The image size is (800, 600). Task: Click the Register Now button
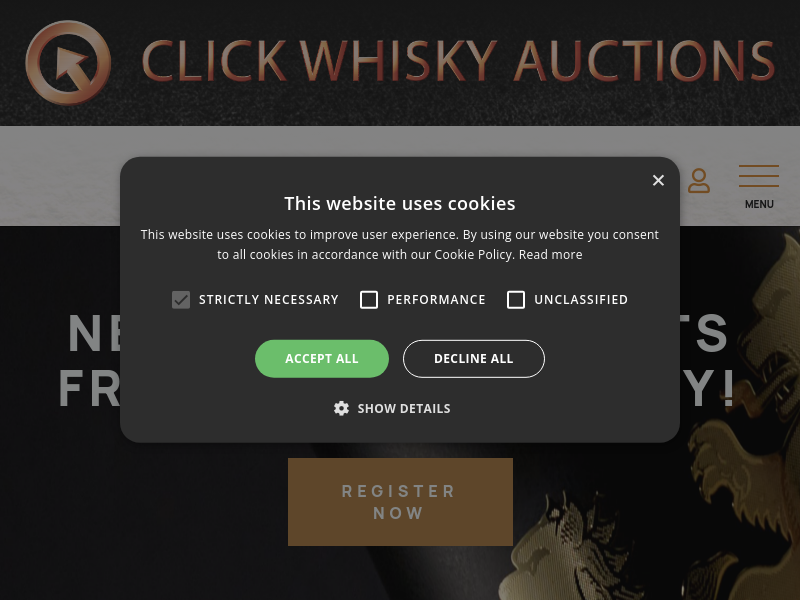coord(401,502)
